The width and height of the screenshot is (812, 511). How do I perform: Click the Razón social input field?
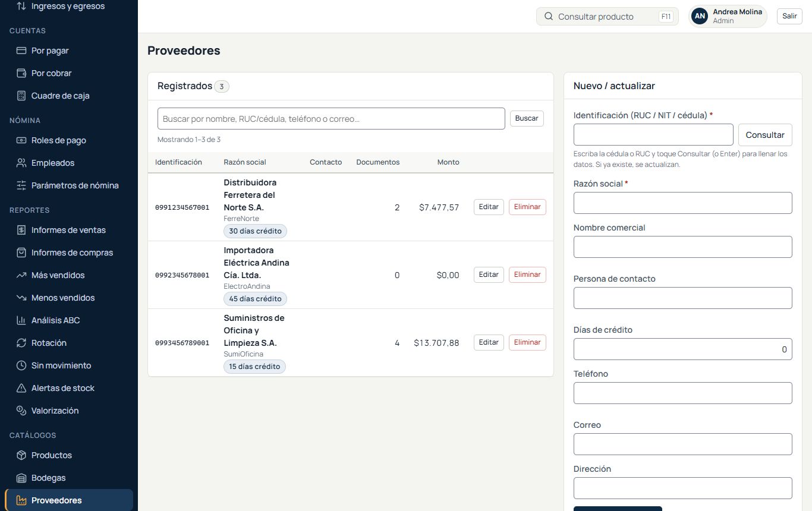pyautogui.click(x=682, y=203)
